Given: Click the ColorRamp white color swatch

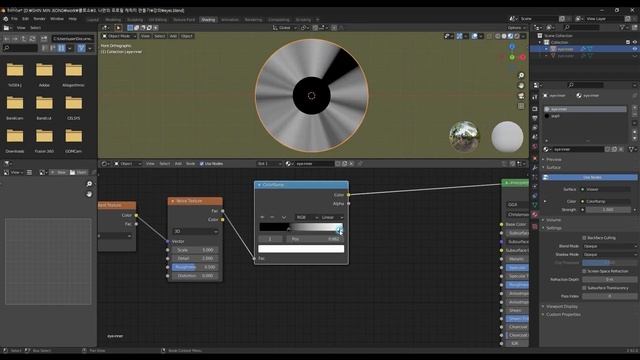Looking at the screenshot, I should (x=301, y=249).
